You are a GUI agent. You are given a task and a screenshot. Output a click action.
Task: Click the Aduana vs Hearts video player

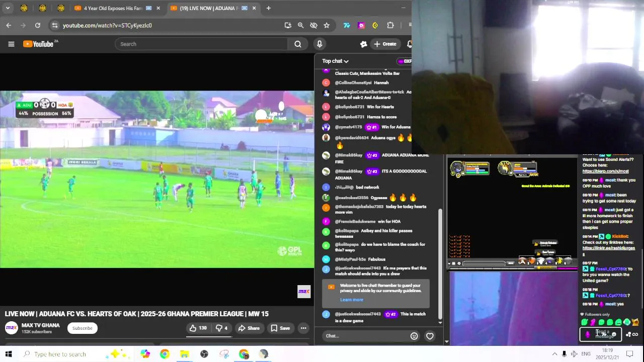(x=157, y=179)
